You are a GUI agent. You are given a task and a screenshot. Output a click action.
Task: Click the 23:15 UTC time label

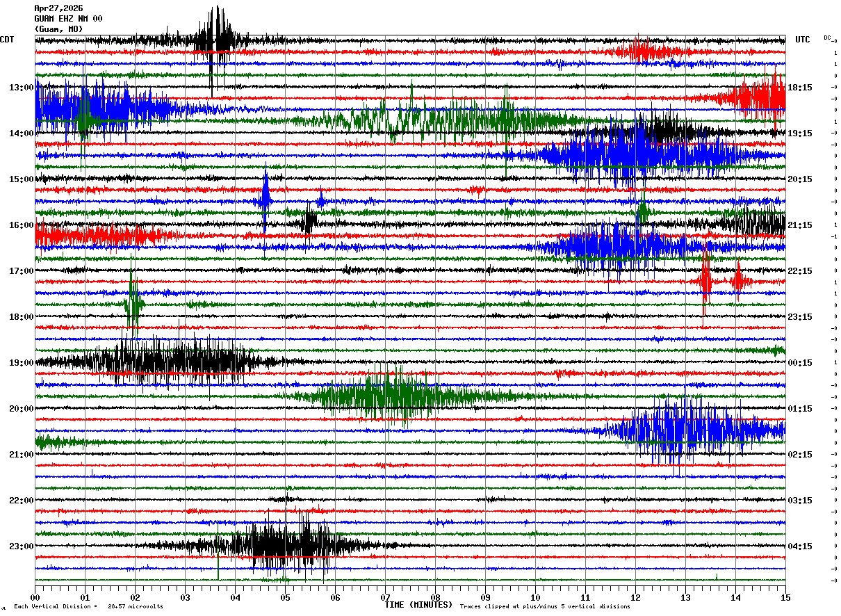[x=800, y=317]
